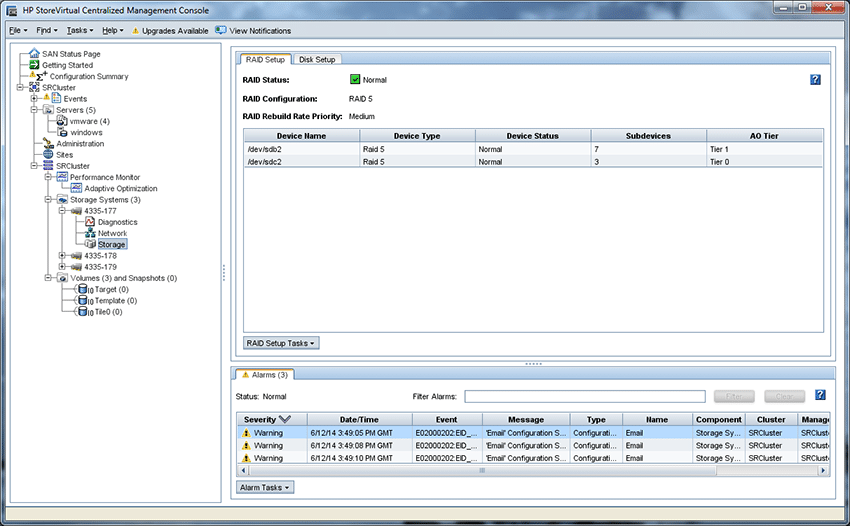Screen dimensions: 850x526
Task: Click the Device Name column header
Action: [301, 136]
